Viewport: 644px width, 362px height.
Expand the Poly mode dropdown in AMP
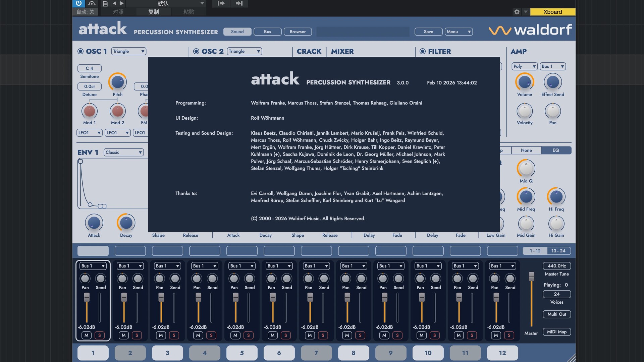(525, 66)
